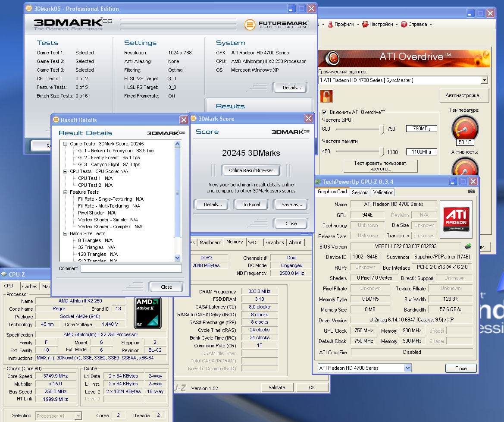Click the BIOS save chip icon in GPU-Z
Screen dimensions: 504x422
click(x=468, y=246)
